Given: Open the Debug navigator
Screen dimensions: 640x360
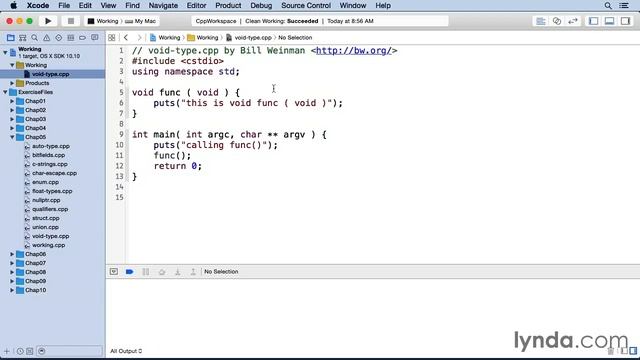Looking at the screenshot, I should [x=71, y=38].
